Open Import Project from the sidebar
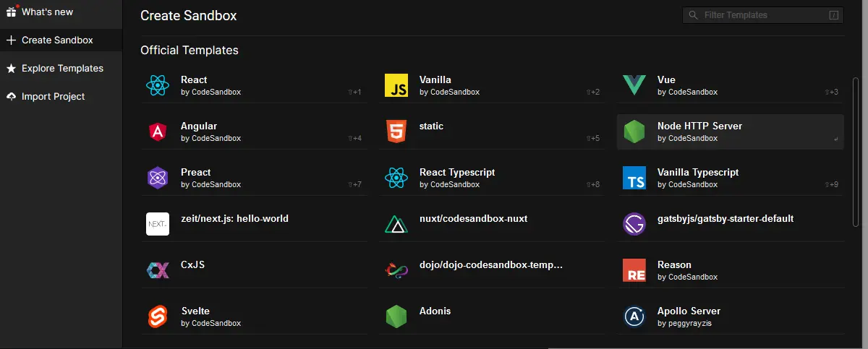Viewport: 868px width, 349px height. coord(61,97)
